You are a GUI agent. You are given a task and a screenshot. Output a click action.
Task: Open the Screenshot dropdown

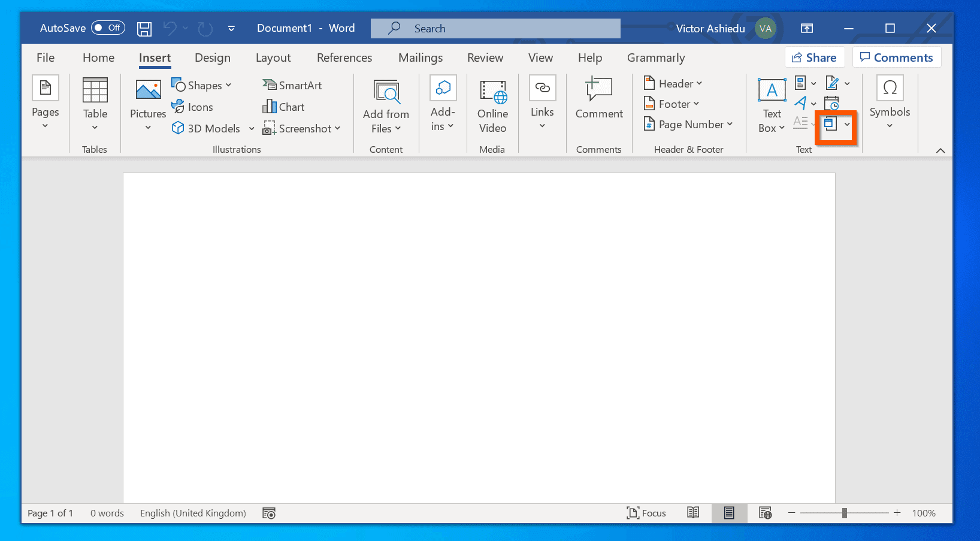pyautogui.click(x=302, y=128)
